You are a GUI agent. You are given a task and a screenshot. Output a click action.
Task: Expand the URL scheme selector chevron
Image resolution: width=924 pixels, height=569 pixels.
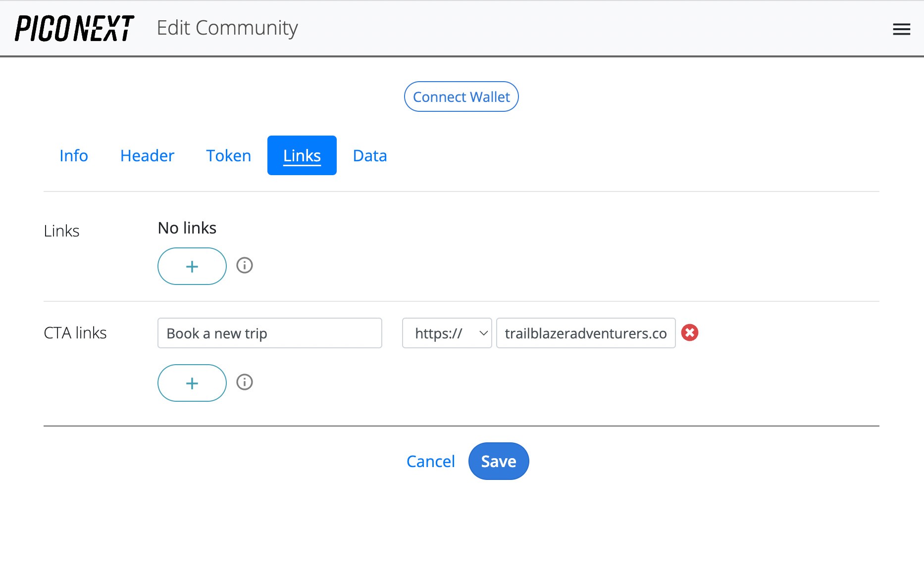(483, 333)
